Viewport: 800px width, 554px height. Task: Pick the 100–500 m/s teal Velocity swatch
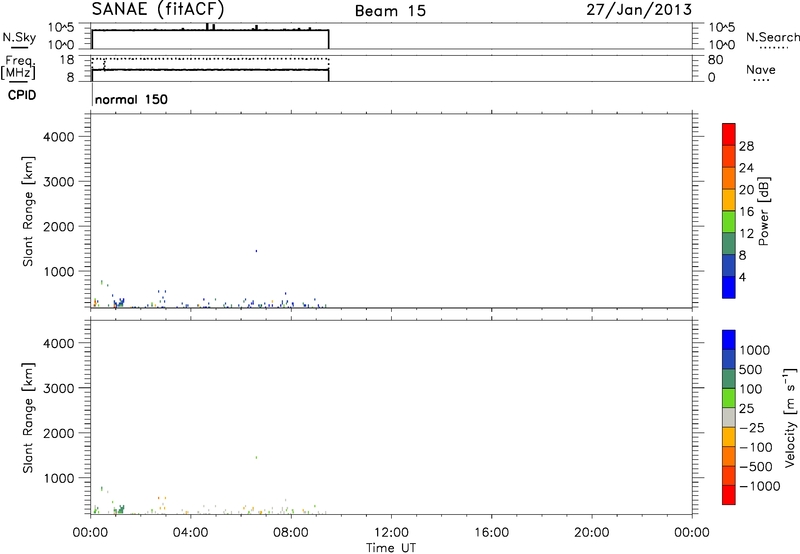pyautogui.click(x=729, y=379)
